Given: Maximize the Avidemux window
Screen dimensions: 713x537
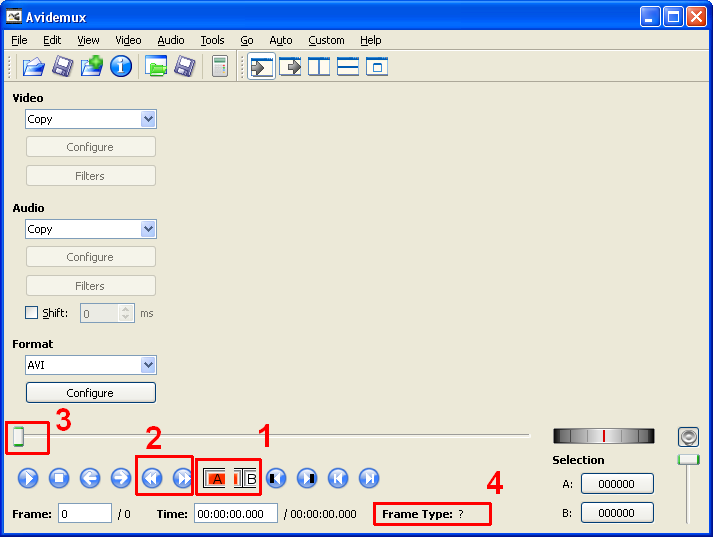Looking at the screenshot, I should tap(673, 17).
